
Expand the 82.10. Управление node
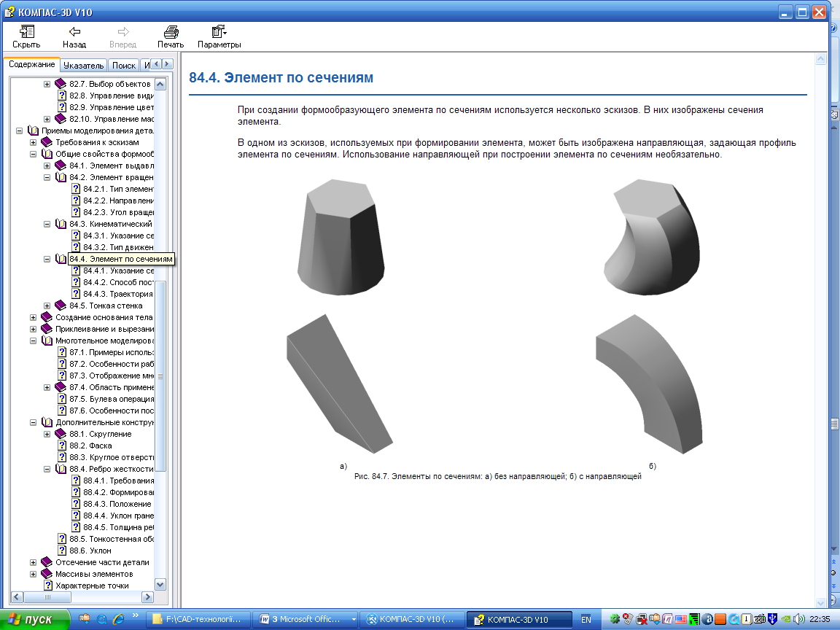pos(47,119)
